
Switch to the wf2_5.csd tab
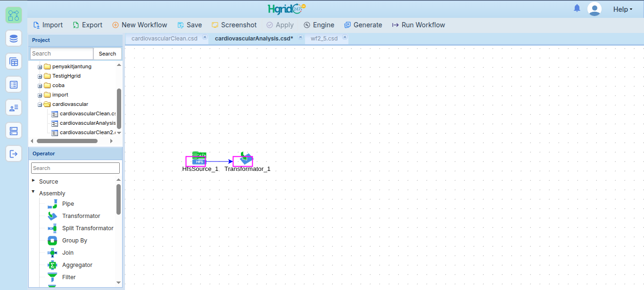[x=324, y=39]
